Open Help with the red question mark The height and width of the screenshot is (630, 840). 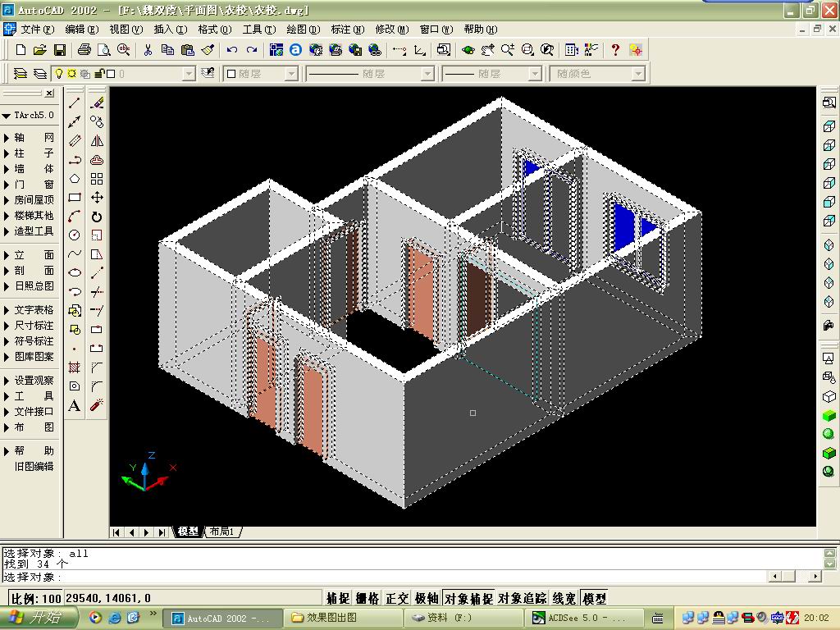(615, 50)
